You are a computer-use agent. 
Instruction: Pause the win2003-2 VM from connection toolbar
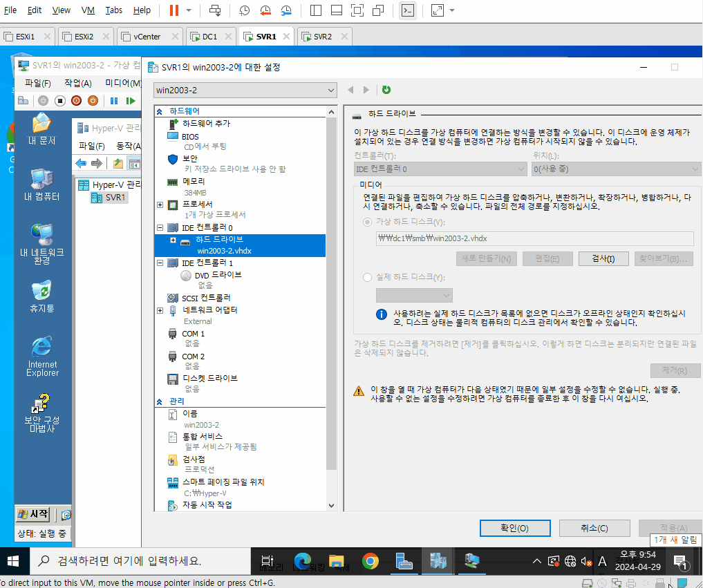[114, 101]
